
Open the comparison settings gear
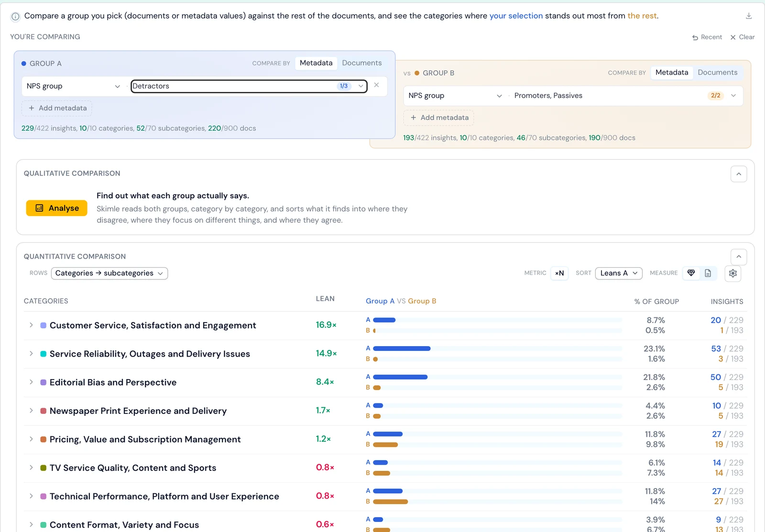coord(733,273)
